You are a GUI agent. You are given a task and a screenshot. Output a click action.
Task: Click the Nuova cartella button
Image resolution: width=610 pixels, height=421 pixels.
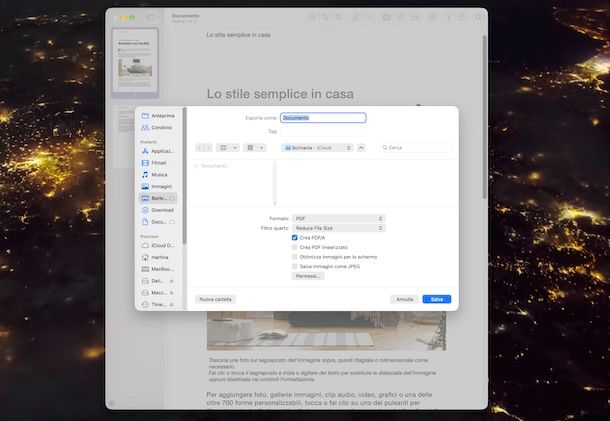(x=215, y=299)
